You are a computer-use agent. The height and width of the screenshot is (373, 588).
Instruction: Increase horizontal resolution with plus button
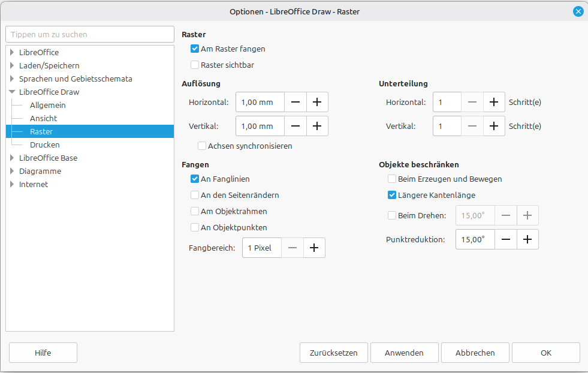coord(317,102)
